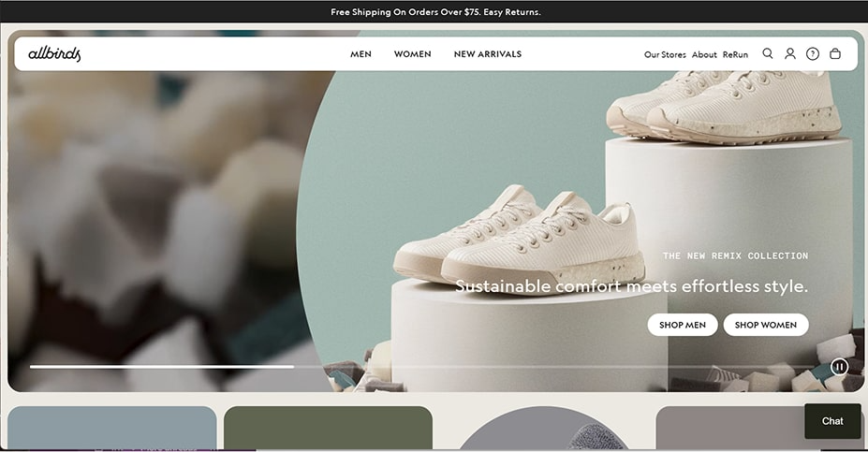Open the gray shoe circle card

544,429
